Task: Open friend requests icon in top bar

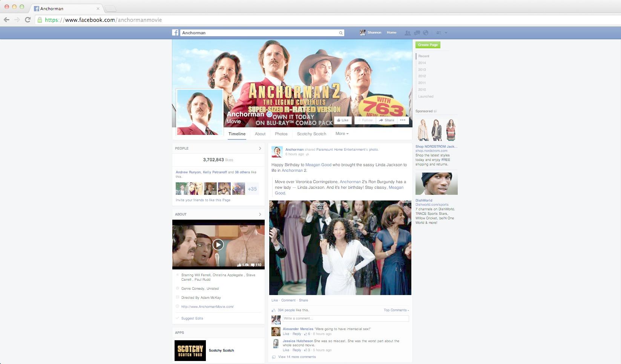Action: pos(408,33)
